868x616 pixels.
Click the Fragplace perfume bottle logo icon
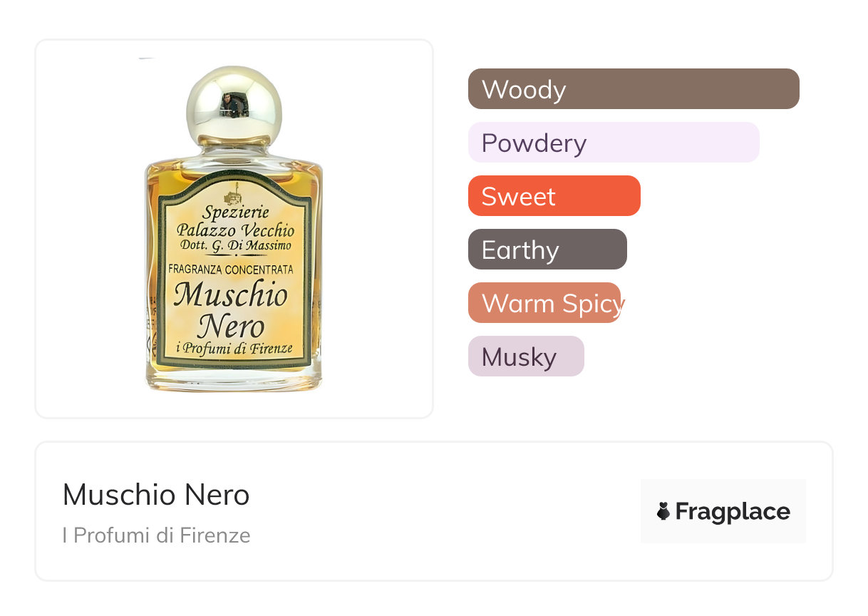tap(663, 511)
